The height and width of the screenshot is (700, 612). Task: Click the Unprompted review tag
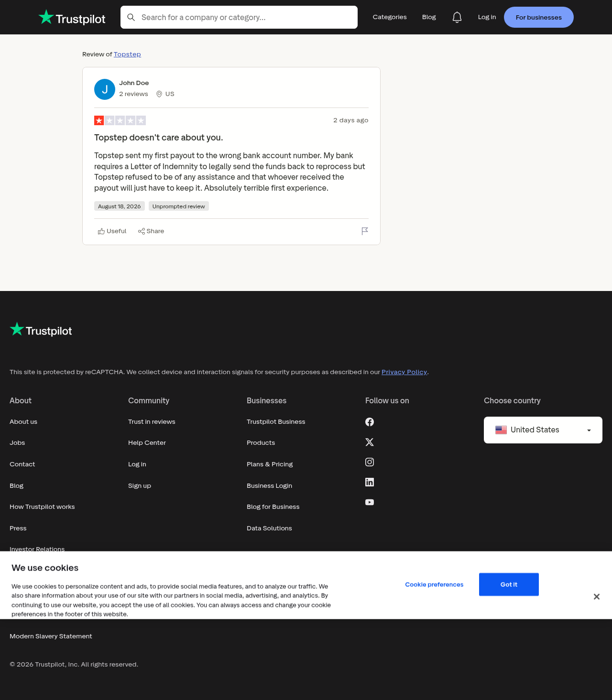coord(179,206)
